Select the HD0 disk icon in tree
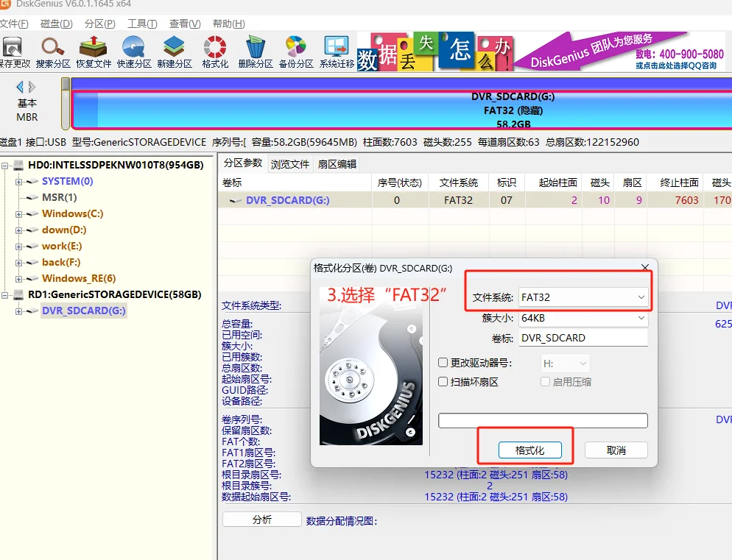 18,165
